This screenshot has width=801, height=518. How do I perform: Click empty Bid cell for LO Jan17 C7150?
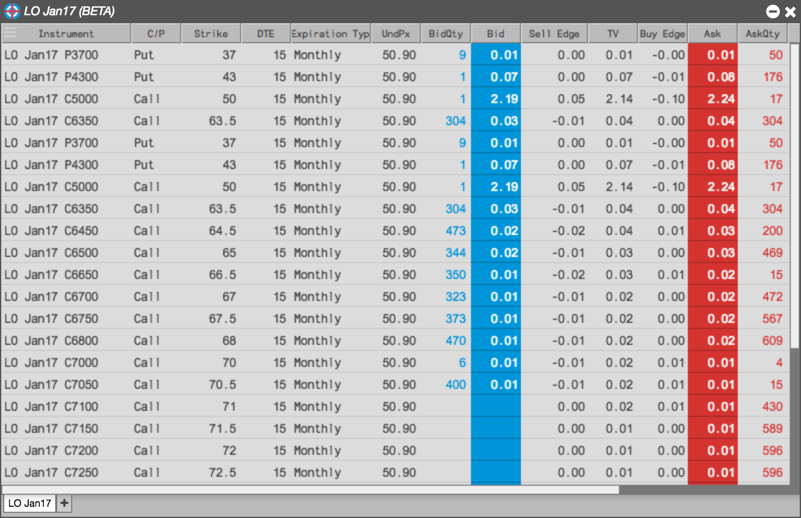click(496, 429)
